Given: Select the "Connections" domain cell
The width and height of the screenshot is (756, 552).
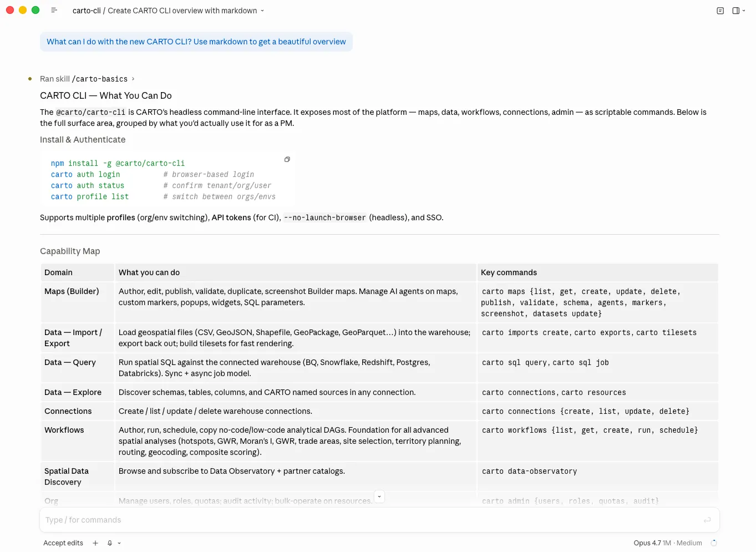Looking at the screenshot, I should click(x=78, y=411).
